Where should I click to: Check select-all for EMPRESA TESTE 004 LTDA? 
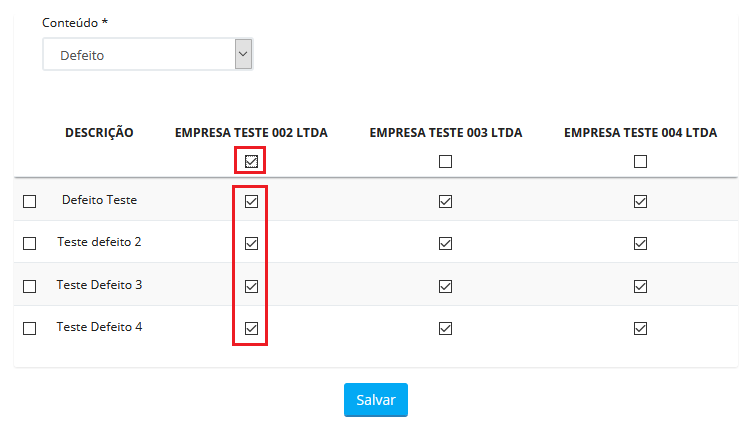pos(641,161)
